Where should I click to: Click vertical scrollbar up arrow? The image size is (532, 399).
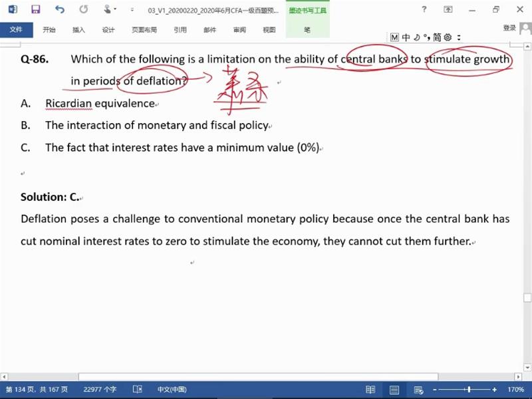(x=527, y=46)
